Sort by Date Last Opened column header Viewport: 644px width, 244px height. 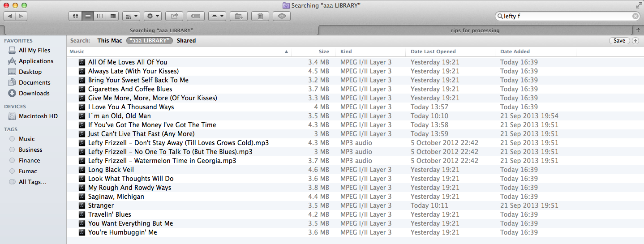451,51
